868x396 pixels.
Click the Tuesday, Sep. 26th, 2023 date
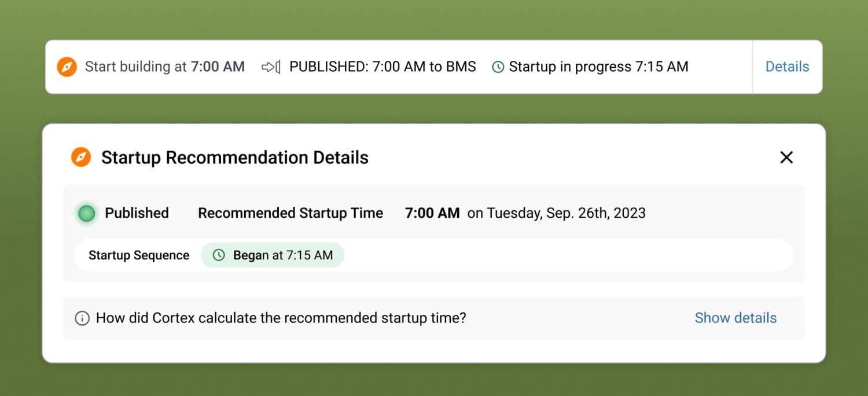coord(556,213)
